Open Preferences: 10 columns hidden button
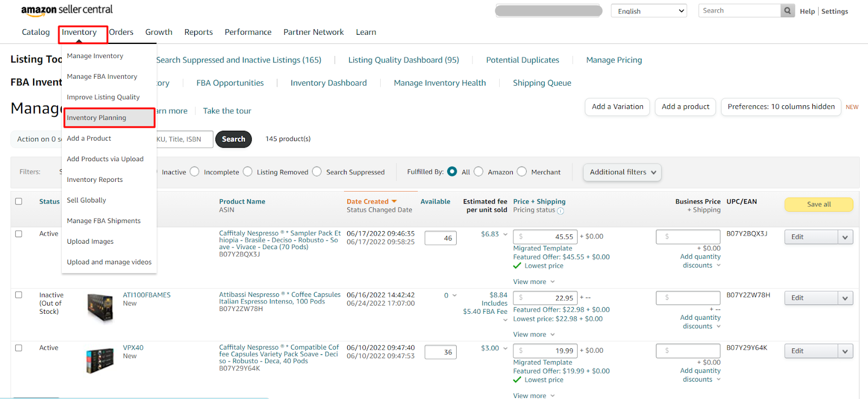Image resolution: width=868 pixels, height=399 pixels. 781,107
